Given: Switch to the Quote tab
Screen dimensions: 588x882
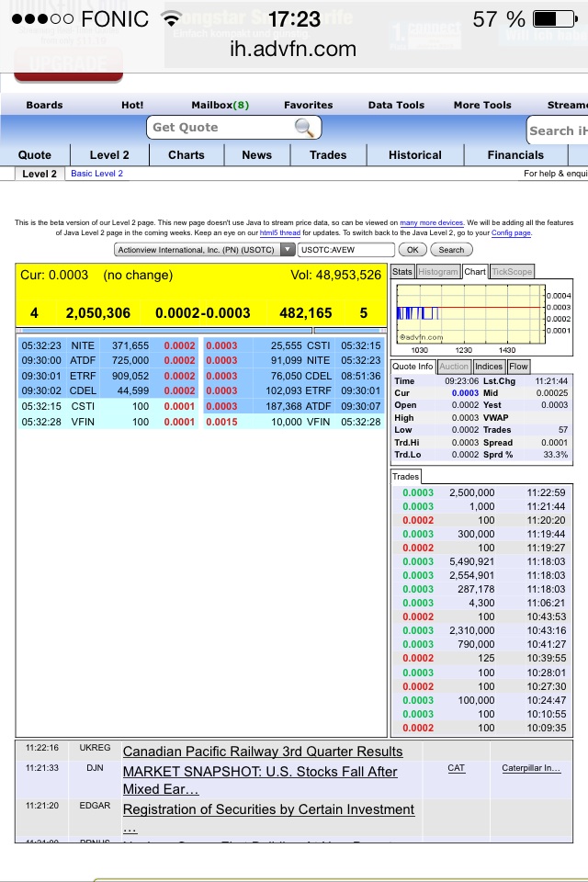Looking at the screenshot, I should click(35, 154).
